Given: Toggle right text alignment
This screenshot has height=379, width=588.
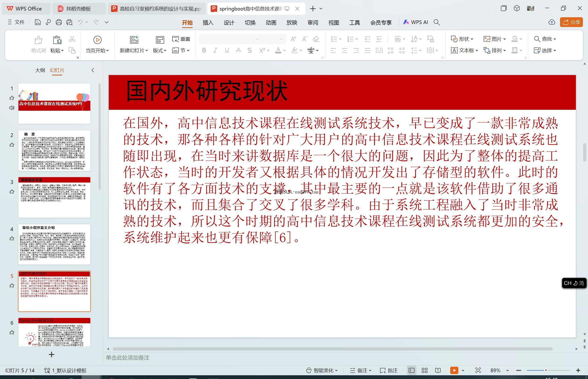Looking at the screenshot, I should coord(356,51).
